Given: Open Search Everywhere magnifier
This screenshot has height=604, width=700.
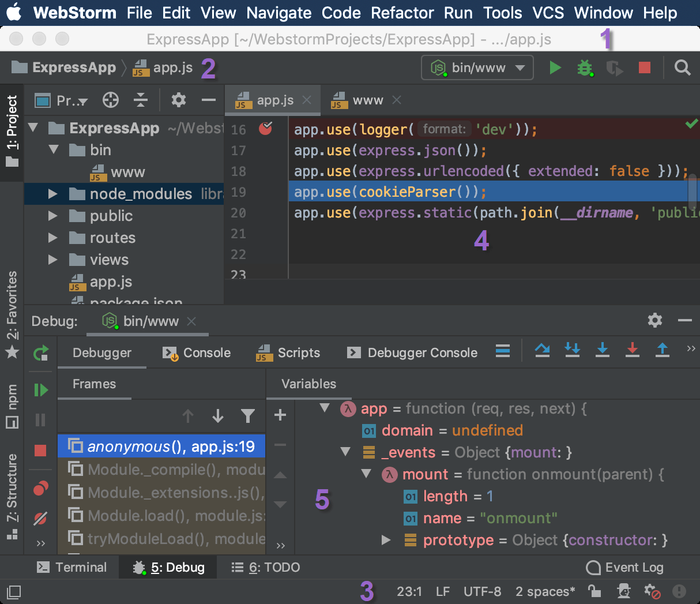Looking at the screenshot, I should coord(682,68).
